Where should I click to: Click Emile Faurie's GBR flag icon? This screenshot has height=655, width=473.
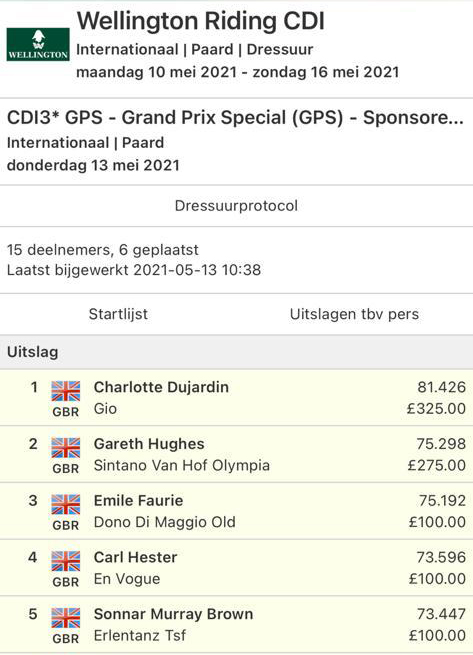[x=66, y=505]
